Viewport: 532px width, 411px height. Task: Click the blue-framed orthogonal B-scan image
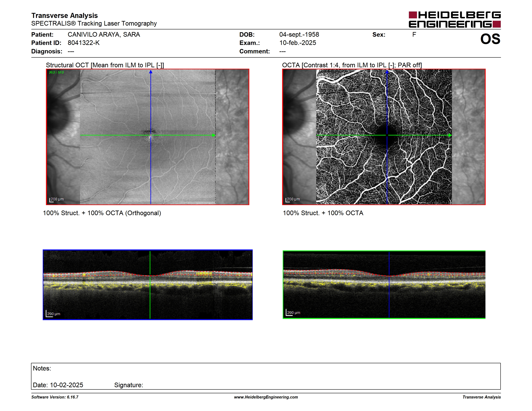148,285
